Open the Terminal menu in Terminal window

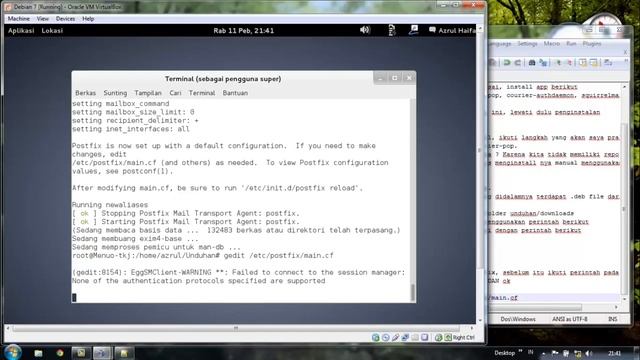click(202, 93)
